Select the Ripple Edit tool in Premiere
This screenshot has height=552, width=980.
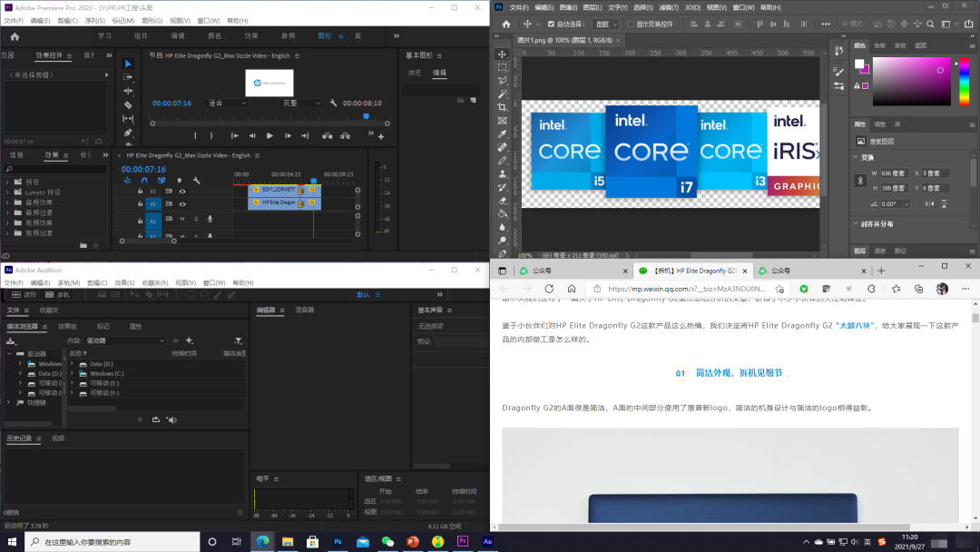click(x=128, y=92)
